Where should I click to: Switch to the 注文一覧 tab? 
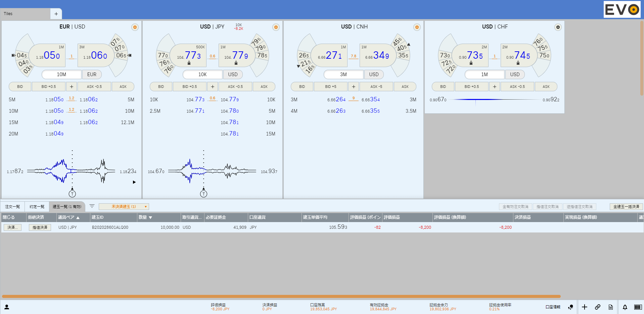coord(12,207)
